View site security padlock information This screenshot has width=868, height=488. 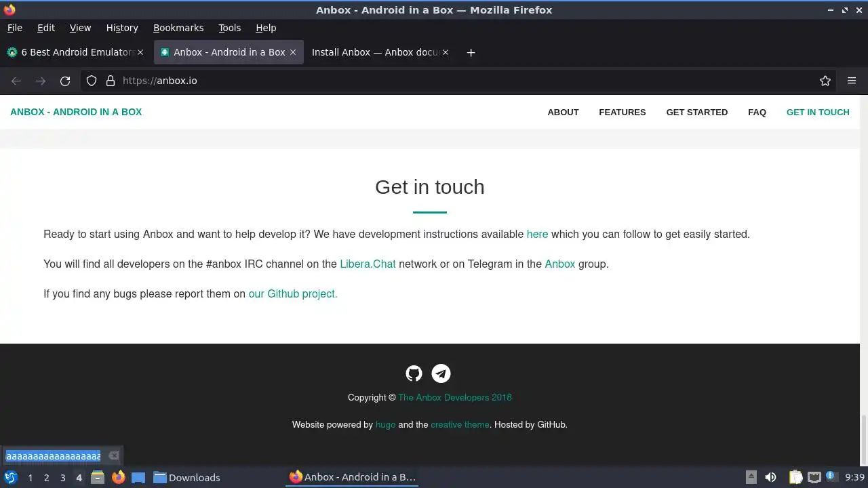(110, 81)
